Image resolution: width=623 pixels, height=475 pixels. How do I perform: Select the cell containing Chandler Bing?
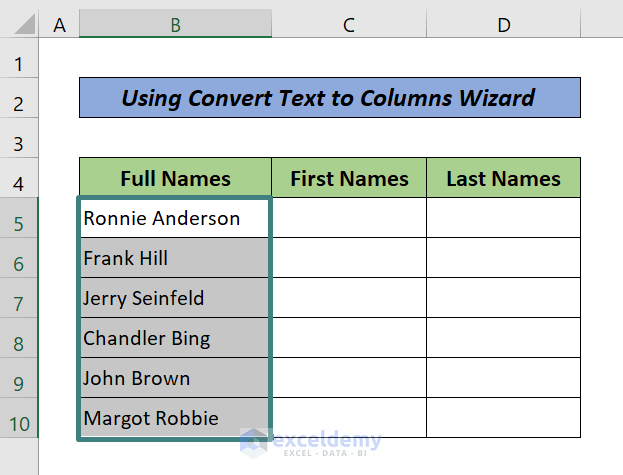pyautogui.click(x=175, y=338)
